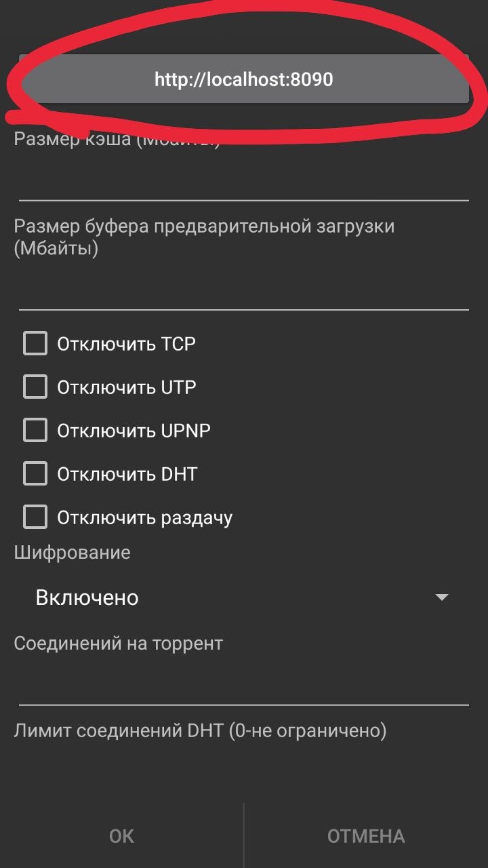Click the encryption dropdown arrow
The height and width of the screenshot is (868, 488).
pyautogui.click(x=442, y=597)
